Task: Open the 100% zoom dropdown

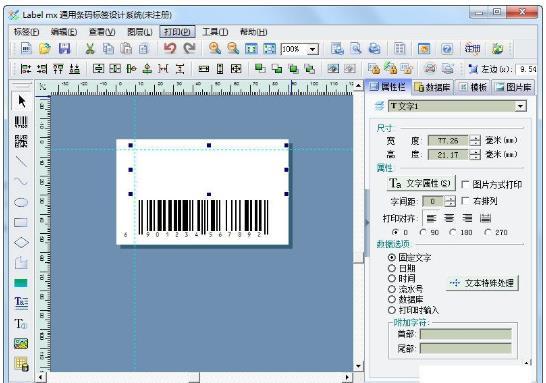Action: 313,49
